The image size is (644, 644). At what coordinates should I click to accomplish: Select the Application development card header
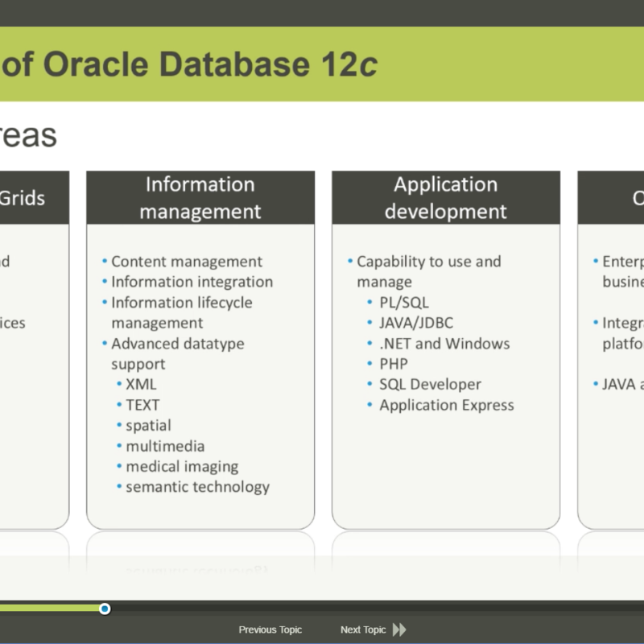coord(446,197)
